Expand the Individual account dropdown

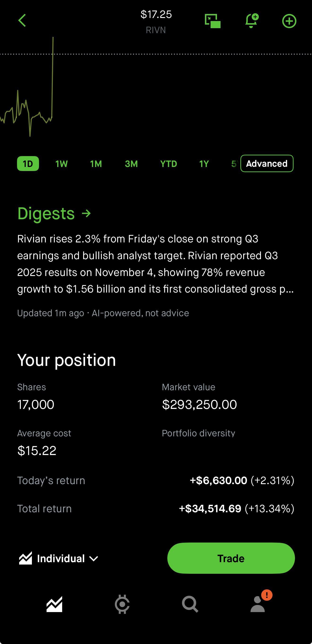point(59,558)
